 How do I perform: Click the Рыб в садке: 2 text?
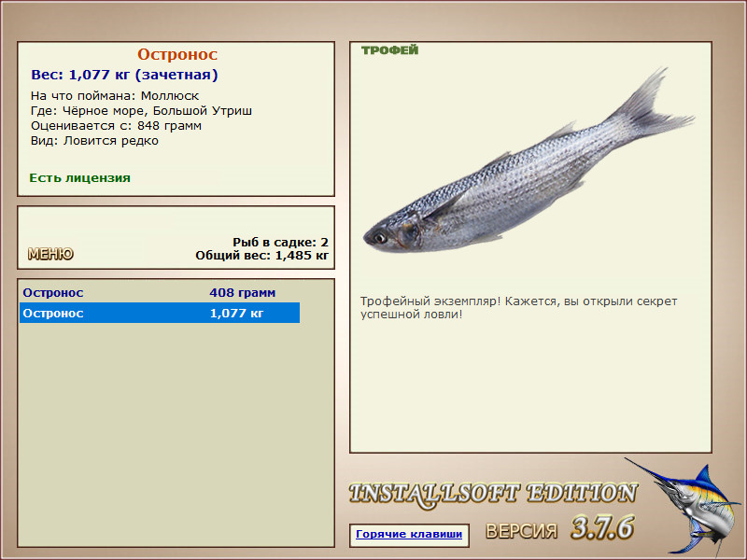coord(281,243)
